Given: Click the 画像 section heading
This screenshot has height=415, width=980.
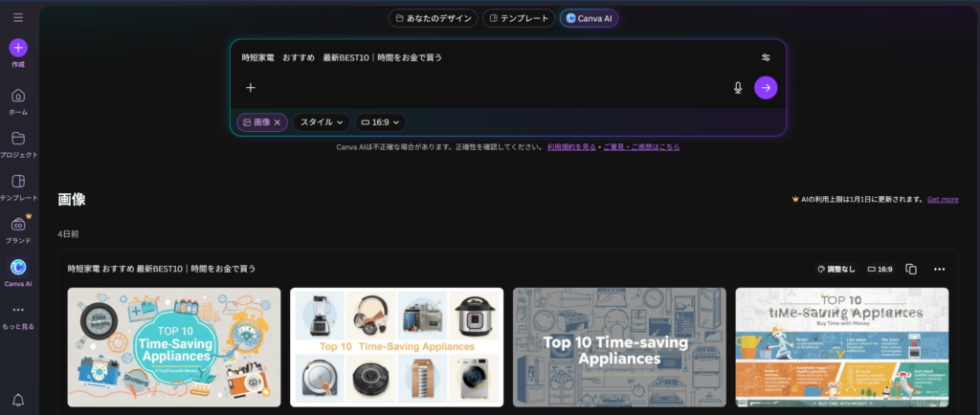Looking at the screenshot, I should [71, 200].
